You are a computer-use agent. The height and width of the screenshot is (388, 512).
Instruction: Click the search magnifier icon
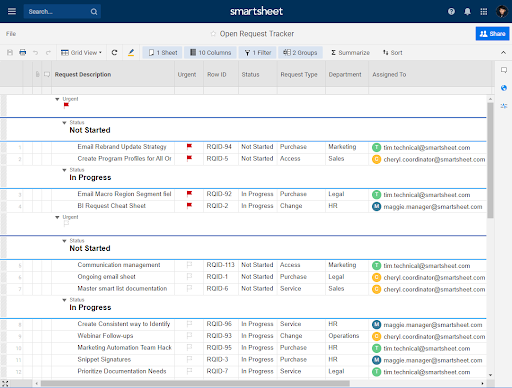(94, 12)
